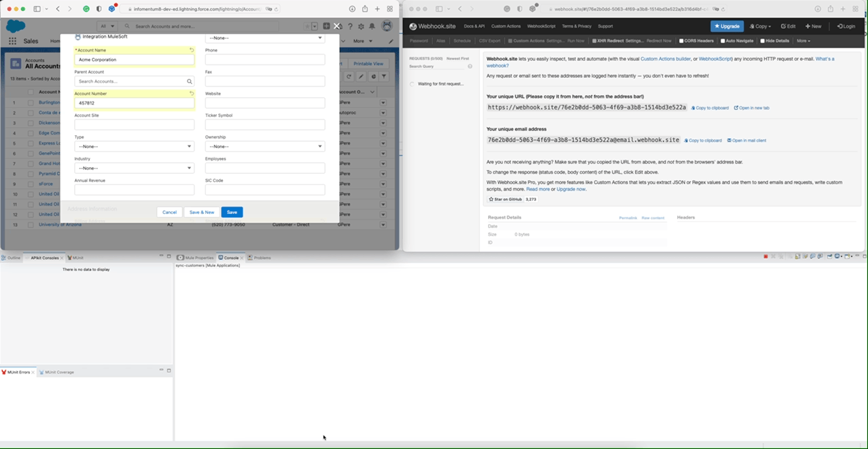The image size is (868, 449).
Task: Switch to the Problems tab
Action: 260,258
